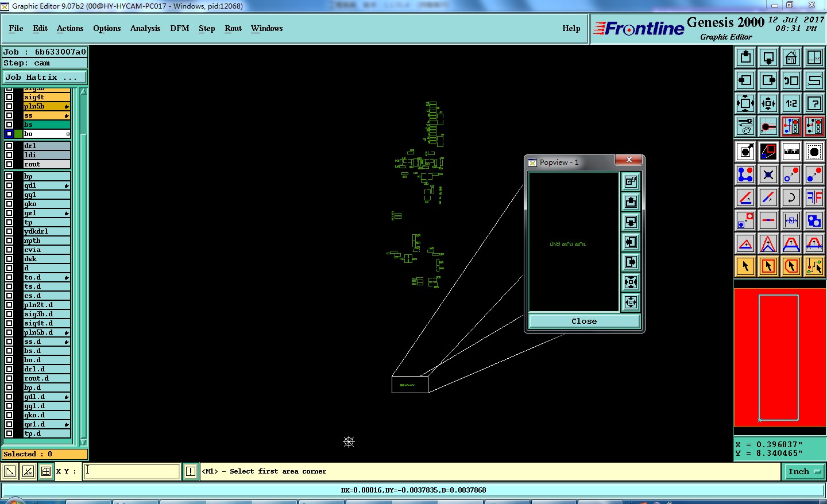This screenshot has height=504, width=827.
Task: Select layer name sig3b.d
Action: click(47, 314)
